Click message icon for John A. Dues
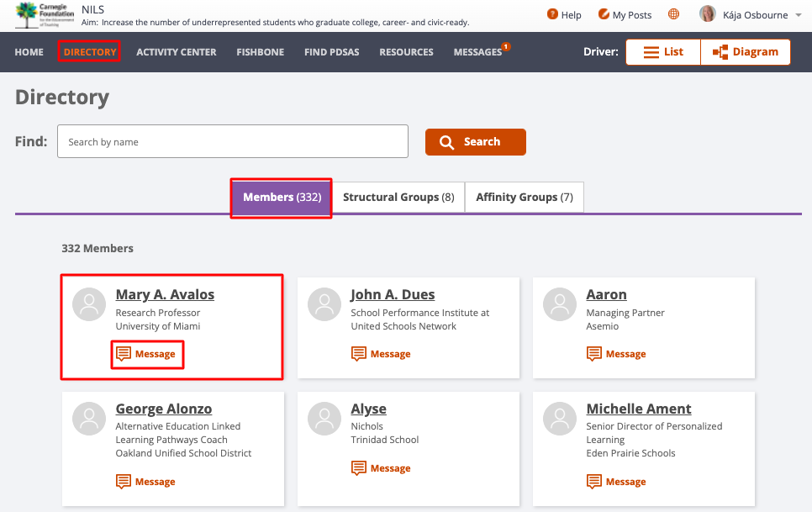This screenshot has height=512, width=812. (x=358, y=354)
